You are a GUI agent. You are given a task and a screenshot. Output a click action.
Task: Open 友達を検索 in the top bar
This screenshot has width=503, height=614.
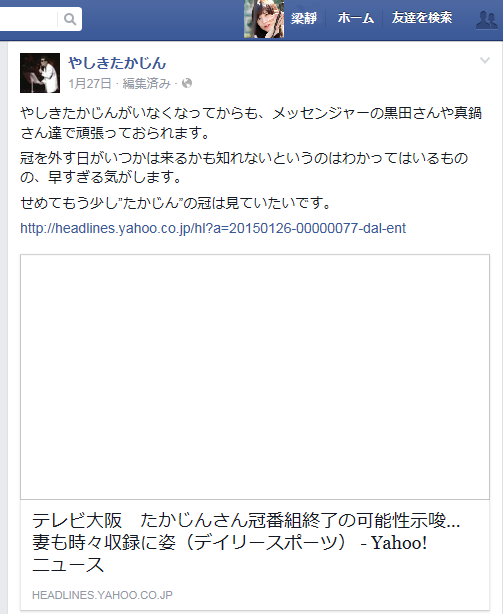pyautogui.click(x=422, y=18)
